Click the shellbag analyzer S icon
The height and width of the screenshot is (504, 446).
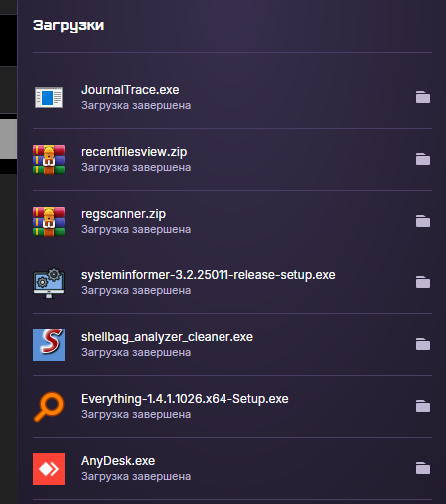pyautogui.click(x=49, y=345)
